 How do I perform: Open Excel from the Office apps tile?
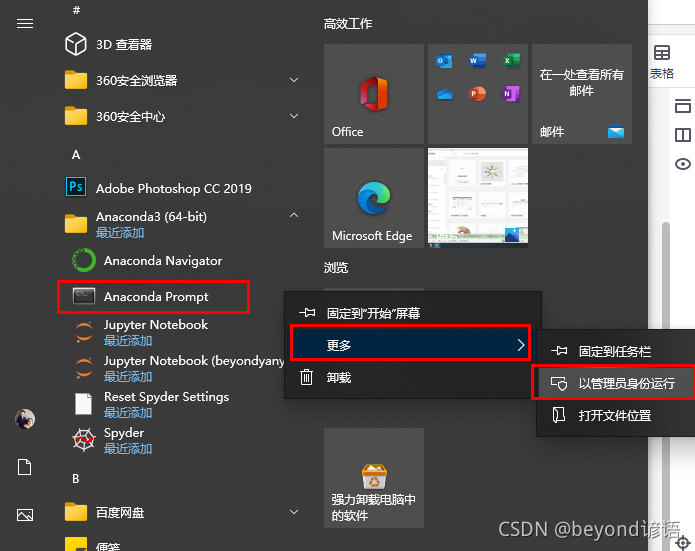(511, 60)
